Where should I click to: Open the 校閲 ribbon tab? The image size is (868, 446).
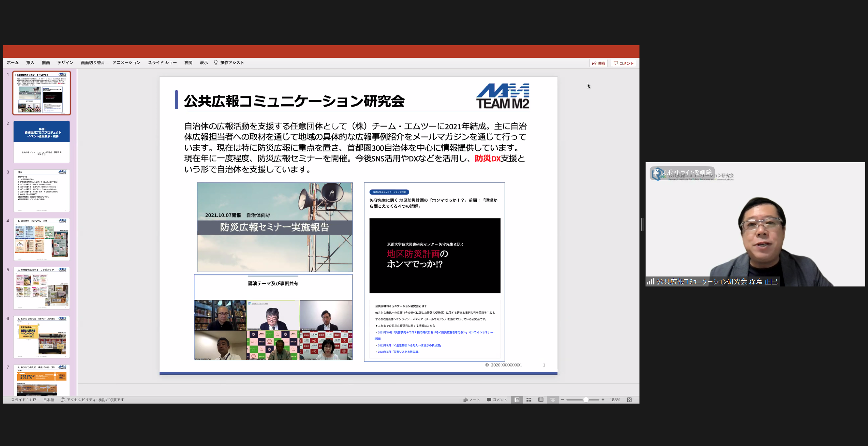point(188,63)
